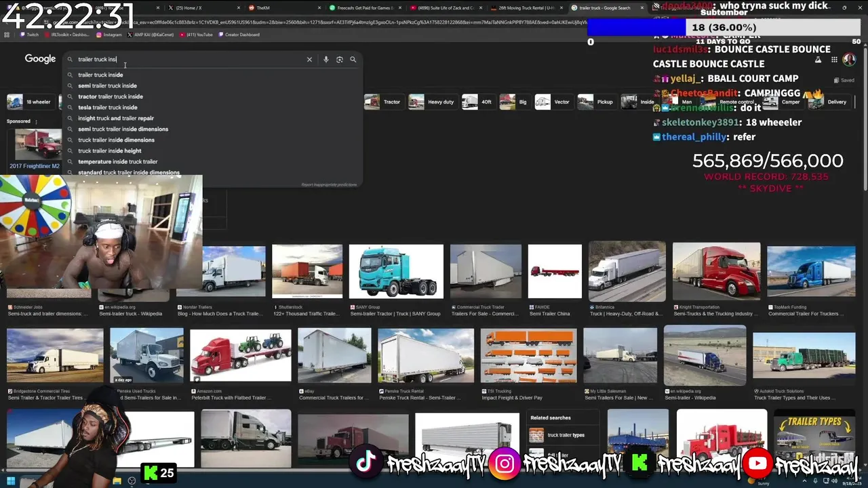Open the SANY Group teal truck image

coord(396,271)
